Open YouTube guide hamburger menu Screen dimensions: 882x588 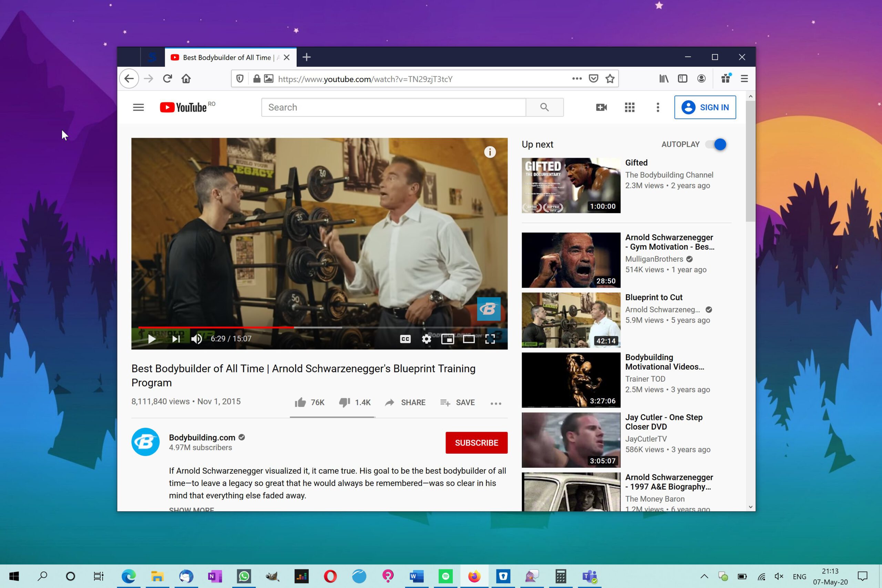click(139, 107)
